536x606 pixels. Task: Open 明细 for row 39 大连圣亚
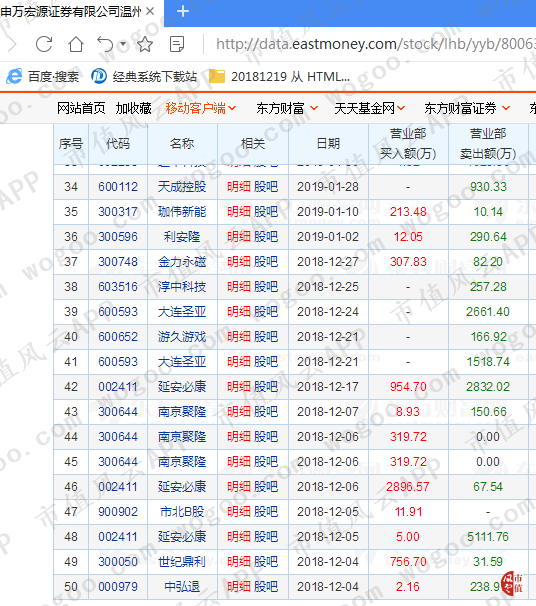(x=238, y=312)
